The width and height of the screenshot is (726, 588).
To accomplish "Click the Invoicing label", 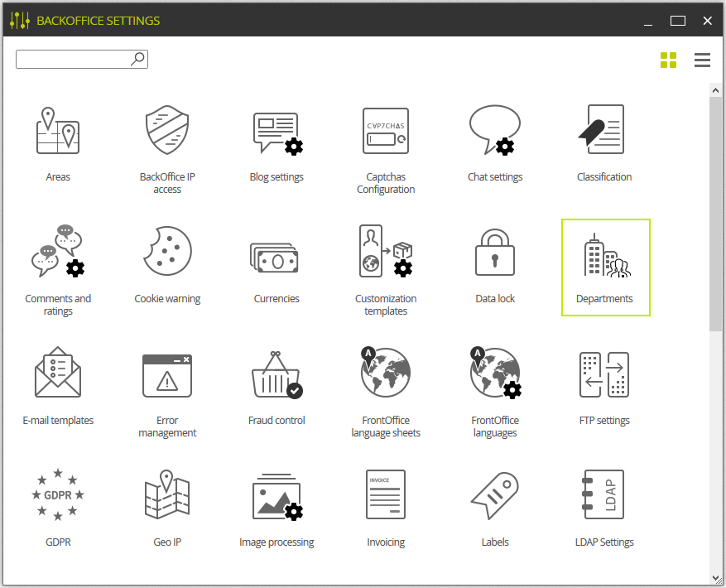I will [386, 542].
